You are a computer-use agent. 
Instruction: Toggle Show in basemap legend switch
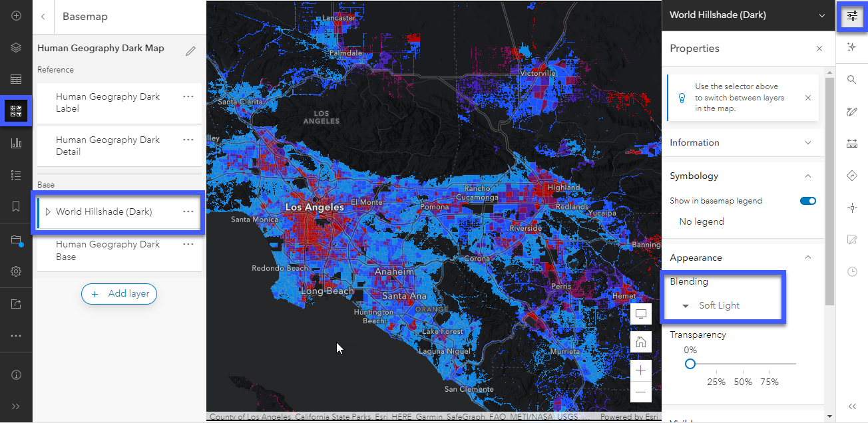click(808, 200)
